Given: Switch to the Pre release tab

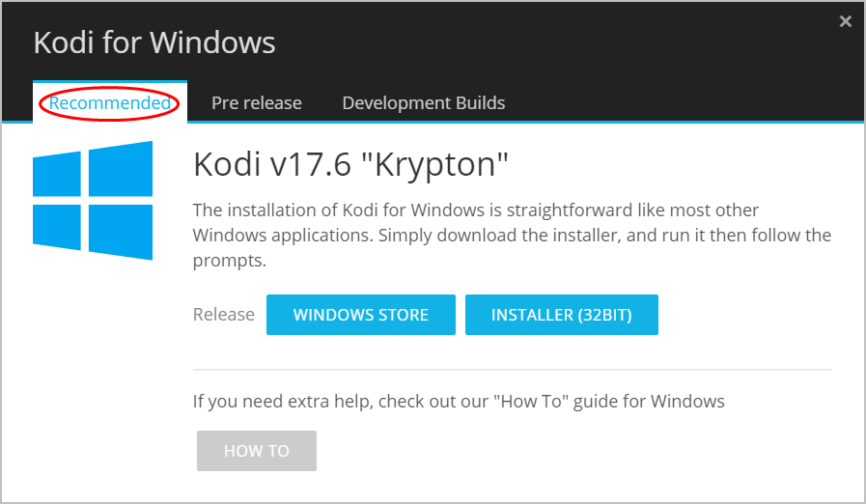Looking at the screenshot, I should [x=257, y=102].
